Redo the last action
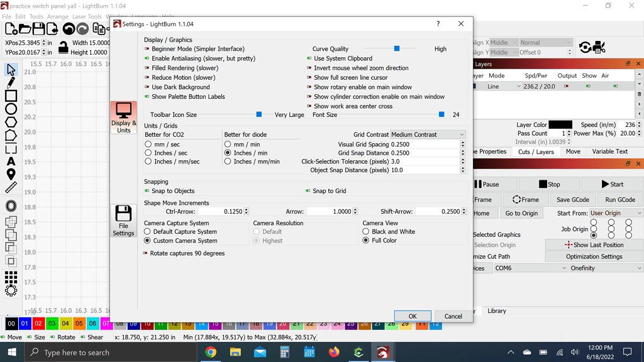The width and height of the screenshot is (644, 362). click(82, 29)
